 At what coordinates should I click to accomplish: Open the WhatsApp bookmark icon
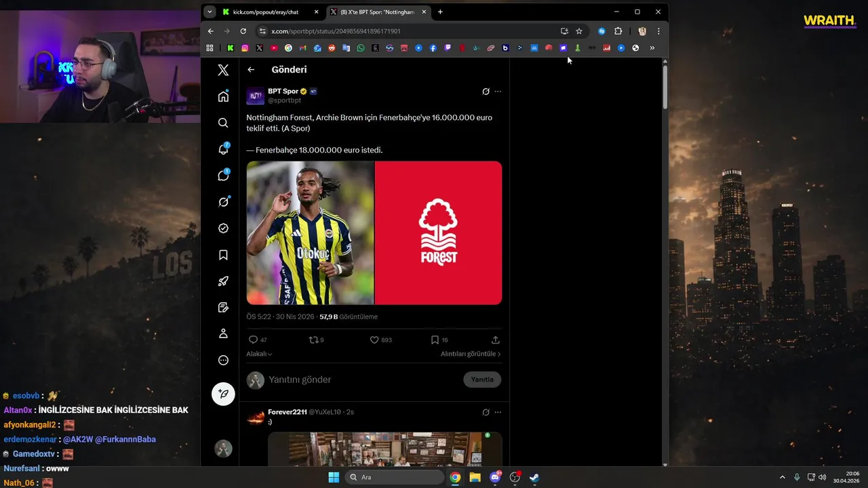[361, 48]
